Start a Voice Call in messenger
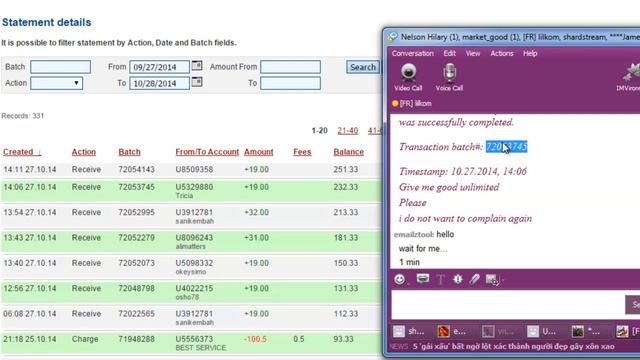This screenshot has width=640, height=360. [x=449, y=77]
